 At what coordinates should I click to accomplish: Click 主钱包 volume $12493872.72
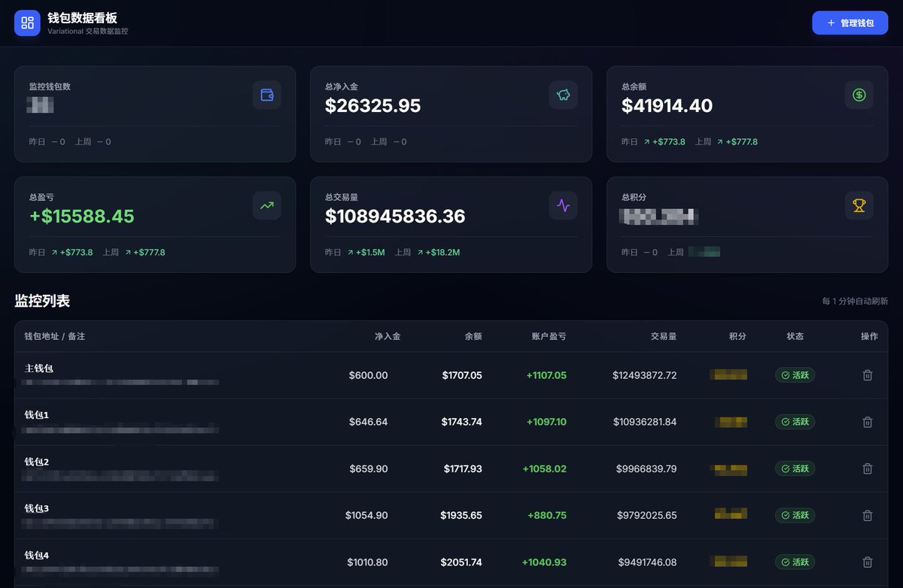644,375
